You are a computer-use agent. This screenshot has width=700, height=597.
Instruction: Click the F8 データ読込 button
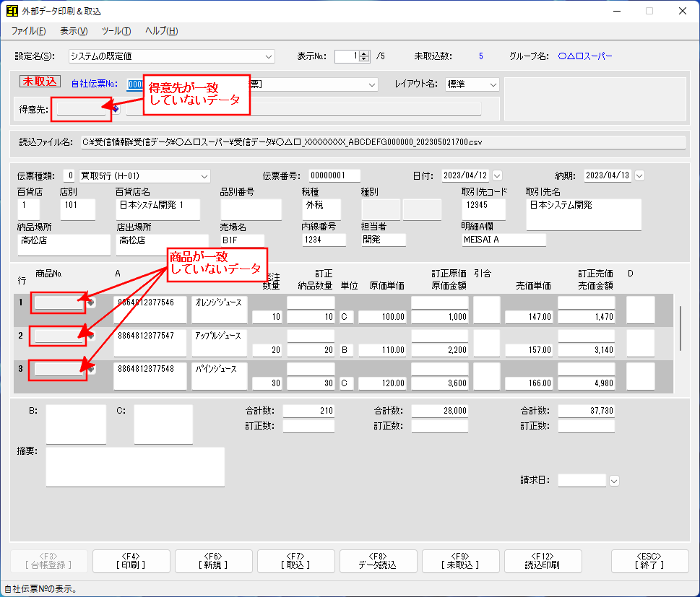tap(378, 561)
